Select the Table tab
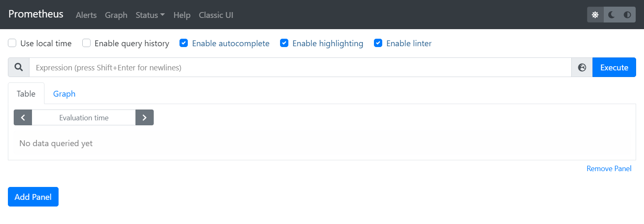 coord(26,94)
